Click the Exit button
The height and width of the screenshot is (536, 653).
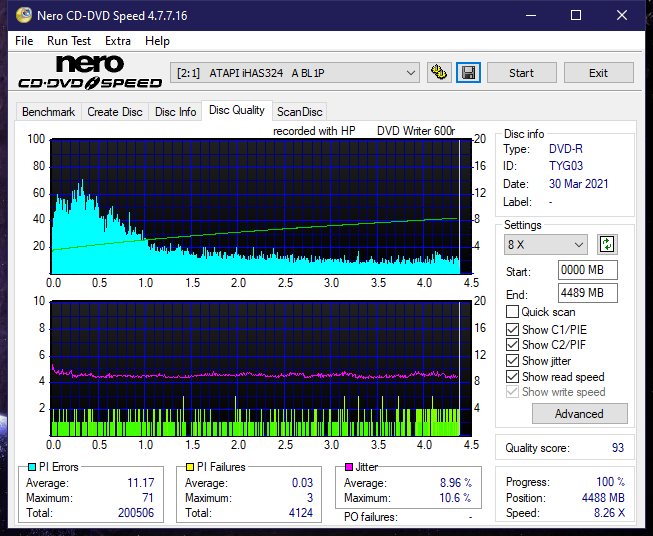[598, 73]
